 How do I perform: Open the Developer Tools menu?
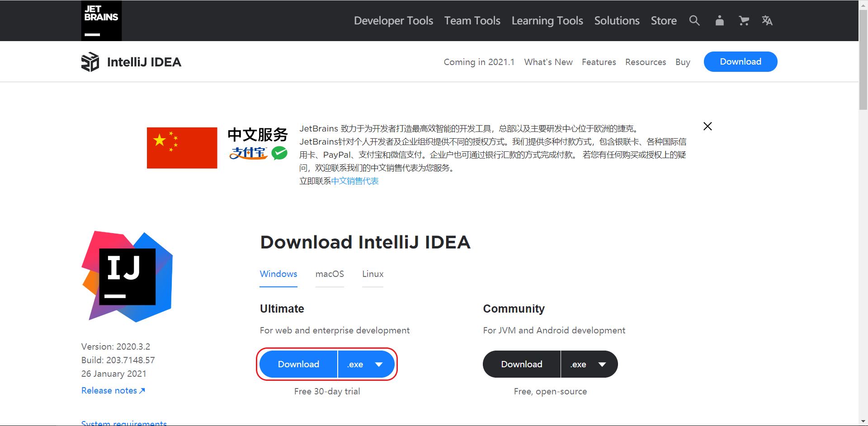(393, 20)
